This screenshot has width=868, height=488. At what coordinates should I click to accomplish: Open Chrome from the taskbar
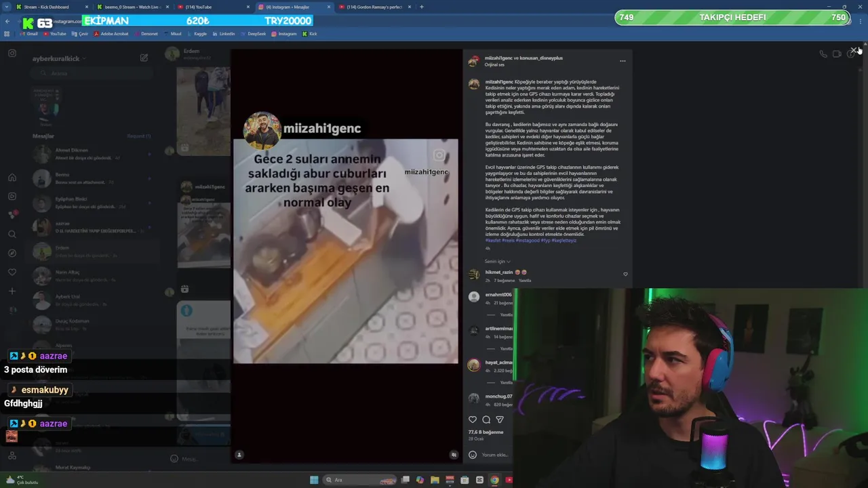pos(494,480)
